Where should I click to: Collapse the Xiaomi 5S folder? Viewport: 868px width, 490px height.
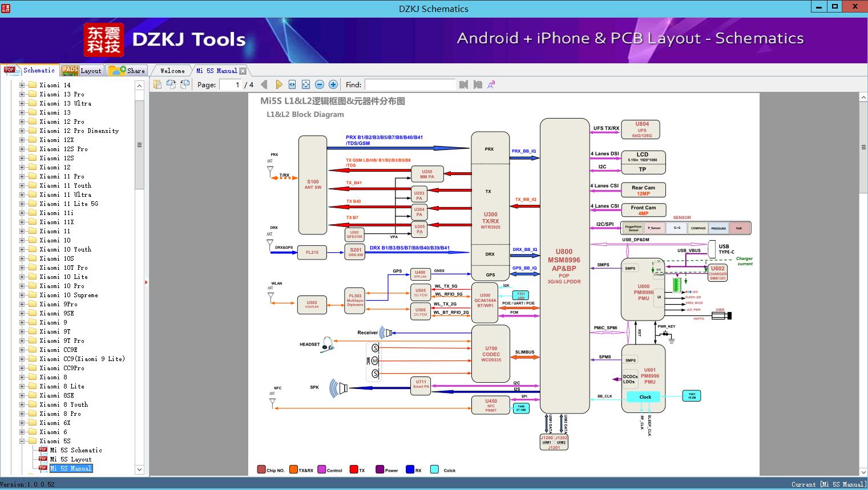(22, 441)
